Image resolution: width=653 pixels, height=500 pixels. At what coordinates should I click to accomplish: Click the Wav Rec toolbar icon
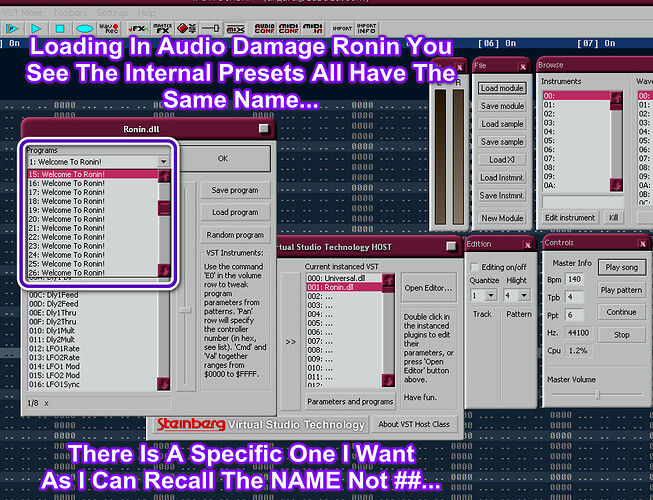point(109,28)
